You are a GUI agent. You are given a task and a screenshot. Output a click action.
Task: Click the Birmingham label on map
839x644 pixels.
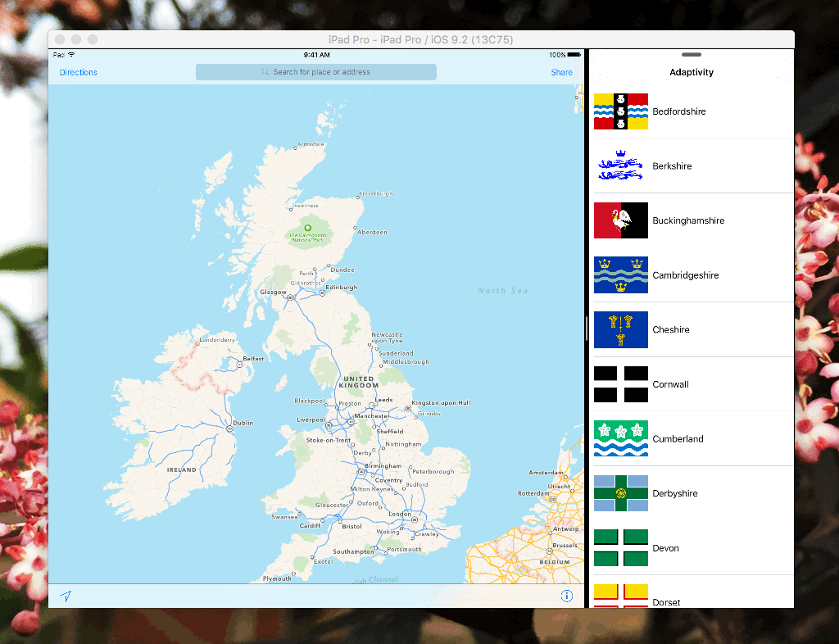[383, 466]
